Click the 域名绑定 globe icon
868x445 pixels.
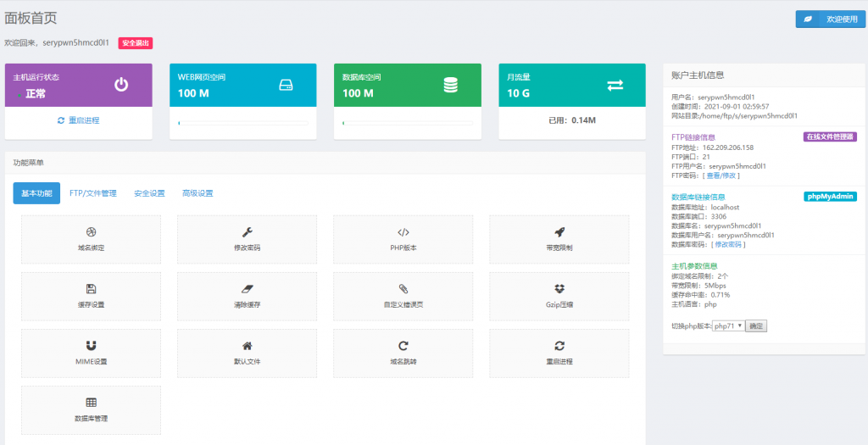(91, 231)
